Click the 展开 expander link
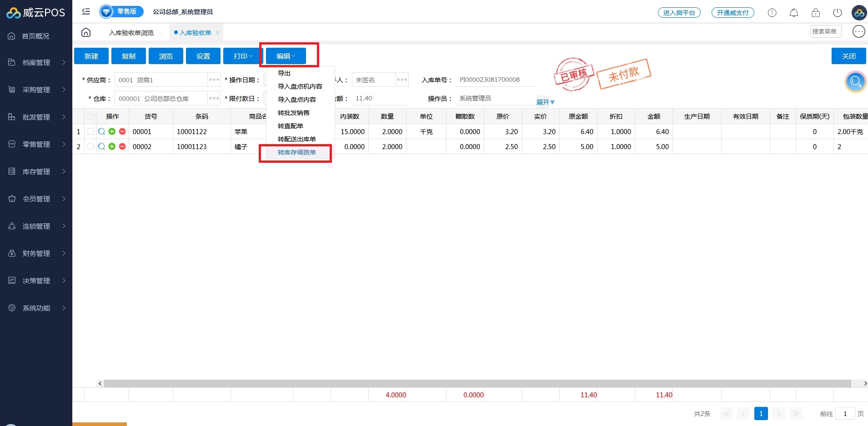The height and width of the screenshot is (426, 868). coord(545,102)
